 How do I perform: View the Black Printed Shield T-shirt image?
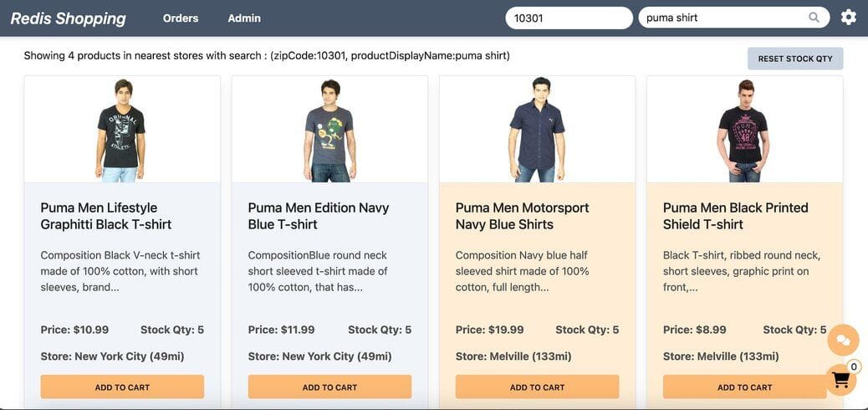[x=744, y=130]
